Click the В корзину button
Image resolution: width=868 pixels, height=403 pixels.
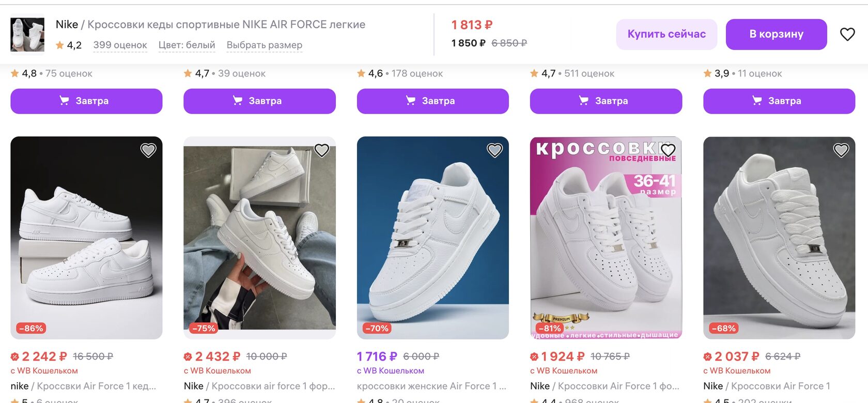776,35
